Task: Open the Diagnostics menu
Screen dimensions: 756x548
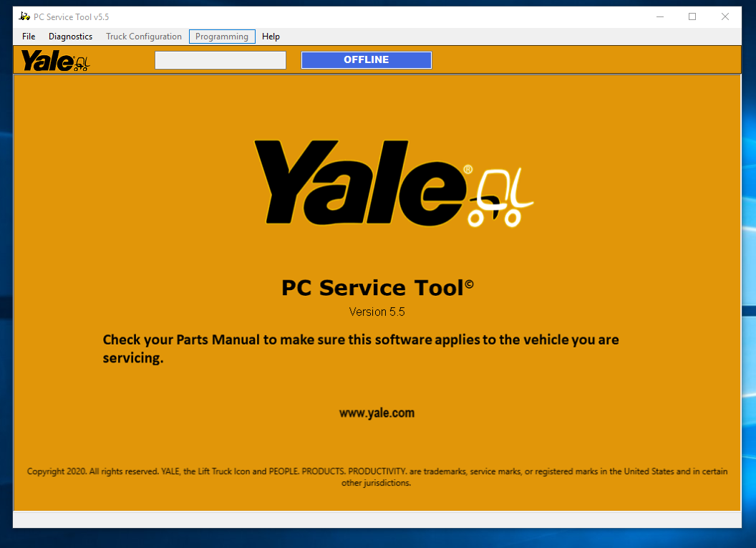Action: point(70,37)
